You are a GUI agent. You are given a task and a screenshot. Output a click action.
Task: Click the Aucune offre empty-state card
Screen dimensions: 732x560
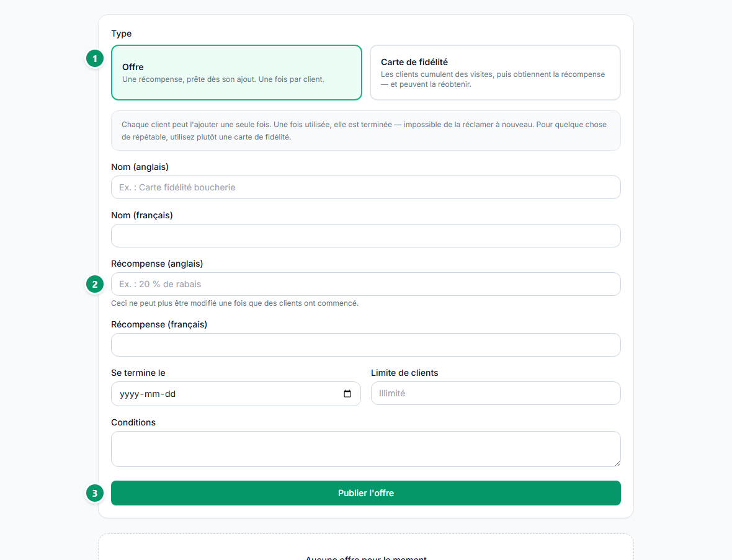pos(366,547)
